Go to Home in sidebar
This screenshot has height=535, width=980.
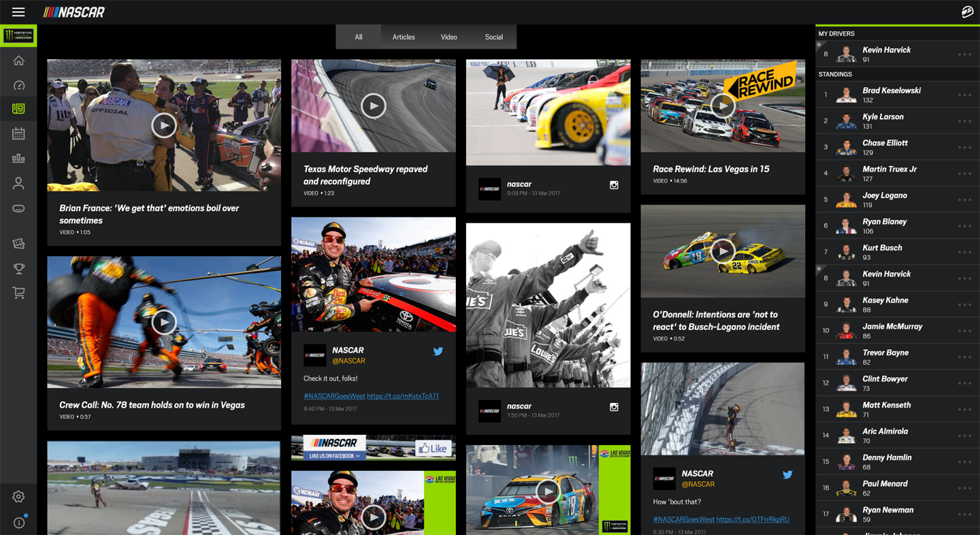click(18, 61)
